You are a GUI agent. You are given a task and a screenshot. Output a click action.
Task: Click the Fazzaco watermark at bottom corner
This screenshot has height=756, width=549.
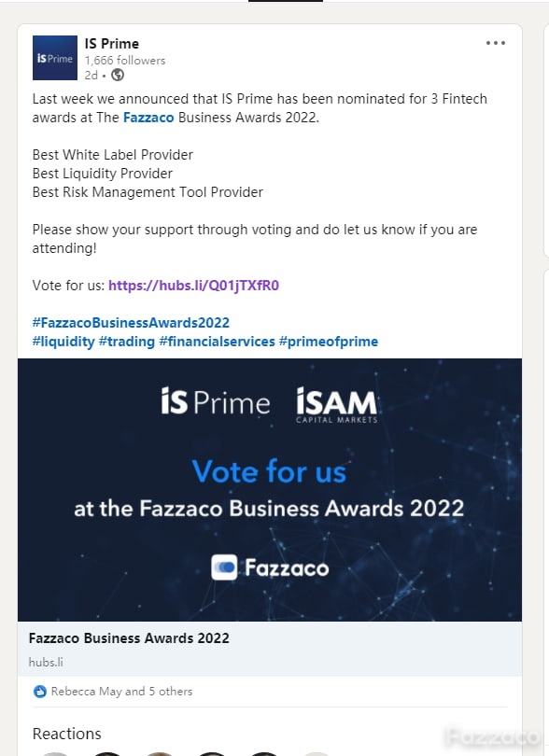point(492,736)
